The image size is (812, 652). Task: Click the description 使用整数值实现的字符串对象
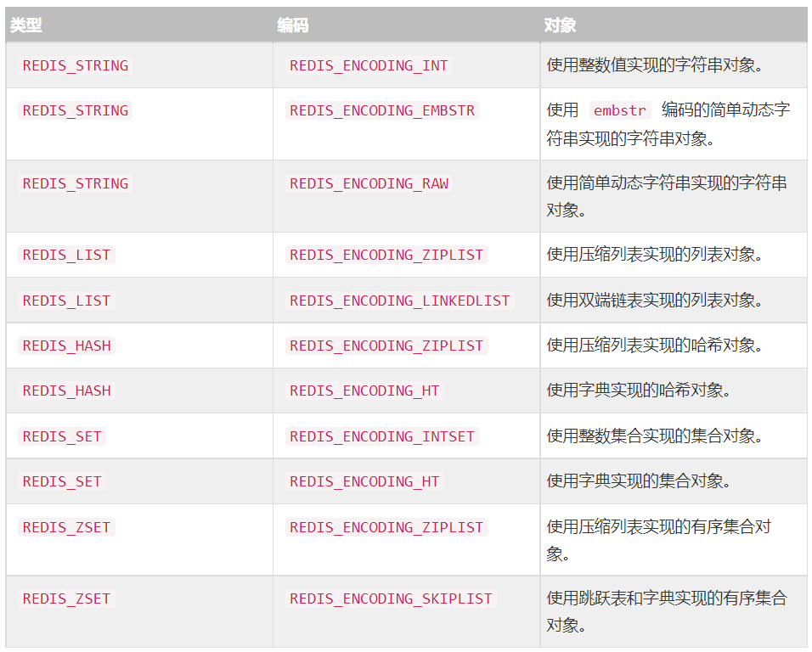[x=655, y=65]
